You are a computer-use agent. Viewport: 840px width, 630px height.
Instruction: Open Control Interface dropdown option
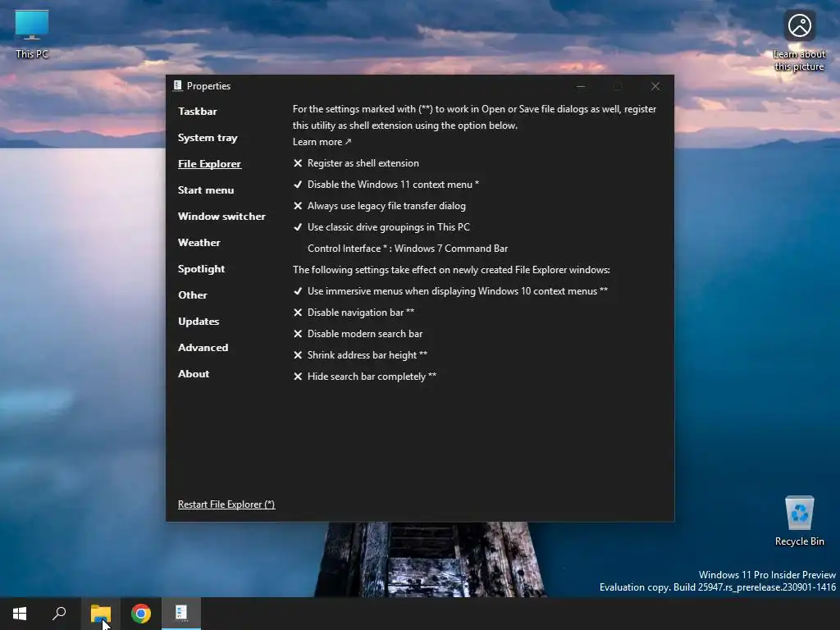(408, 249)
